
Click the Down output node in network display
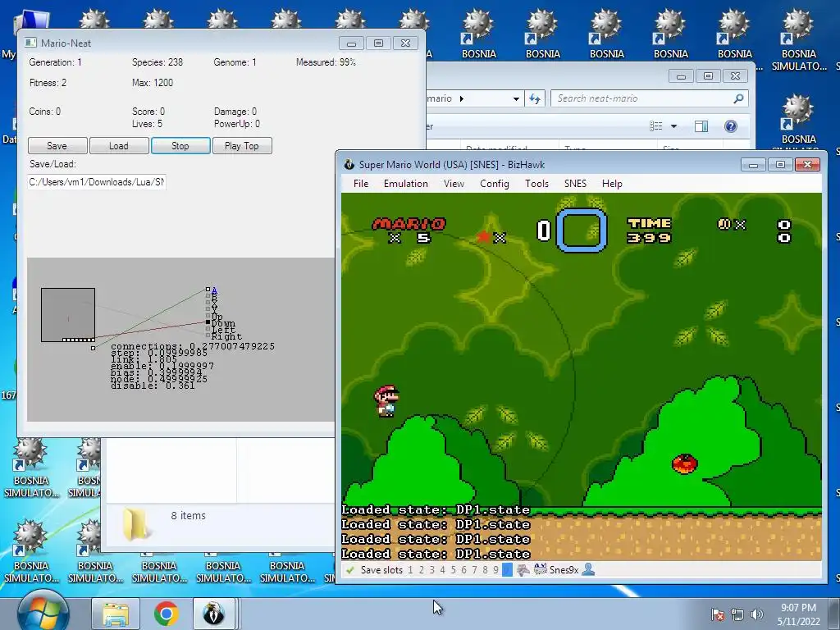point(208,322)
